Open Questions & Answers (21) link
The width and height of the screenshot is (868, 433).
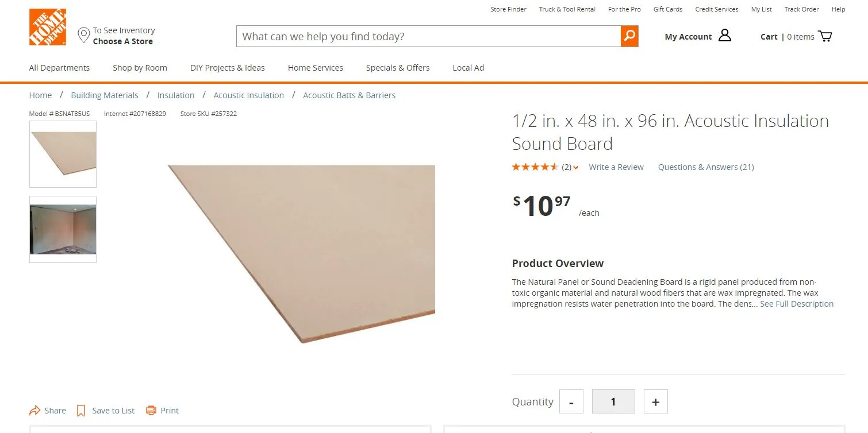pyautogui.click(x=706, y=167)
